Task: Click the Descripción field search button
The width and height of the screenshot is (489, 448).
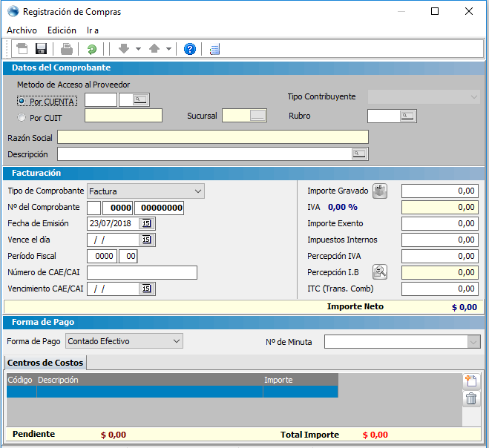Action: [359, 154]
